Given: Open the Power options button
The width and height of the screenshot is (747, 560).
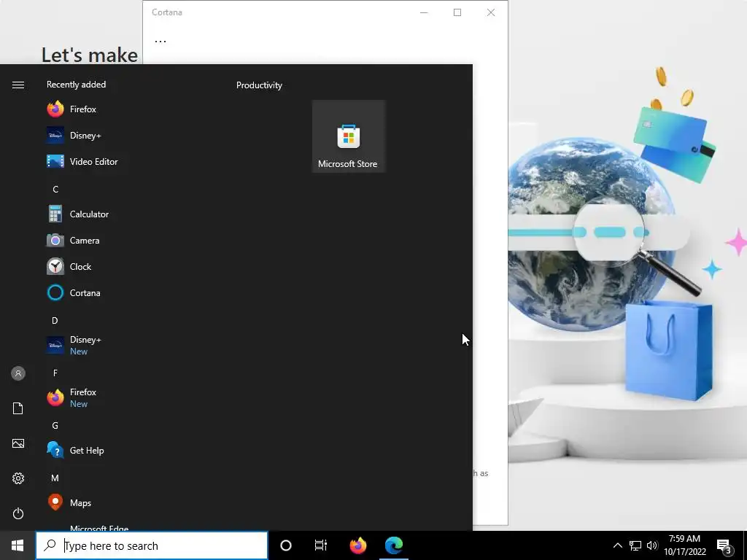Looking at the screenshot, I should click(18, 513).
